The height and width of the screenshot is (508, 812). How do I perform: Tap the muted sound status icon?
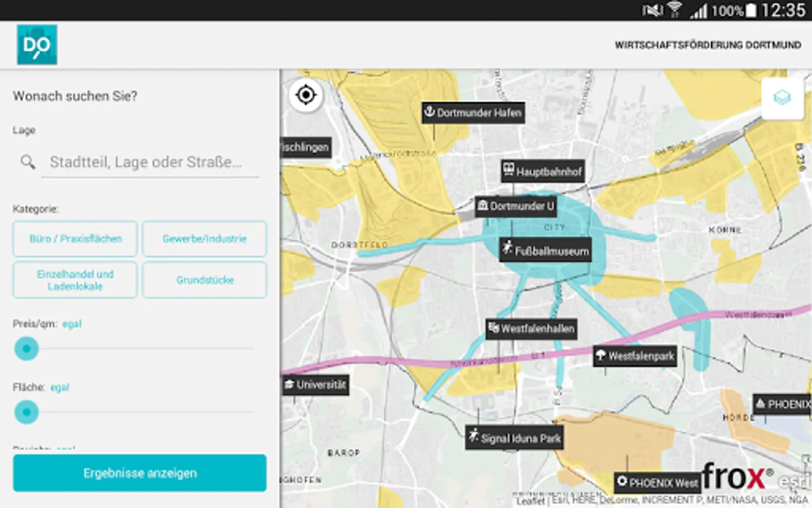tap(652, 10)
